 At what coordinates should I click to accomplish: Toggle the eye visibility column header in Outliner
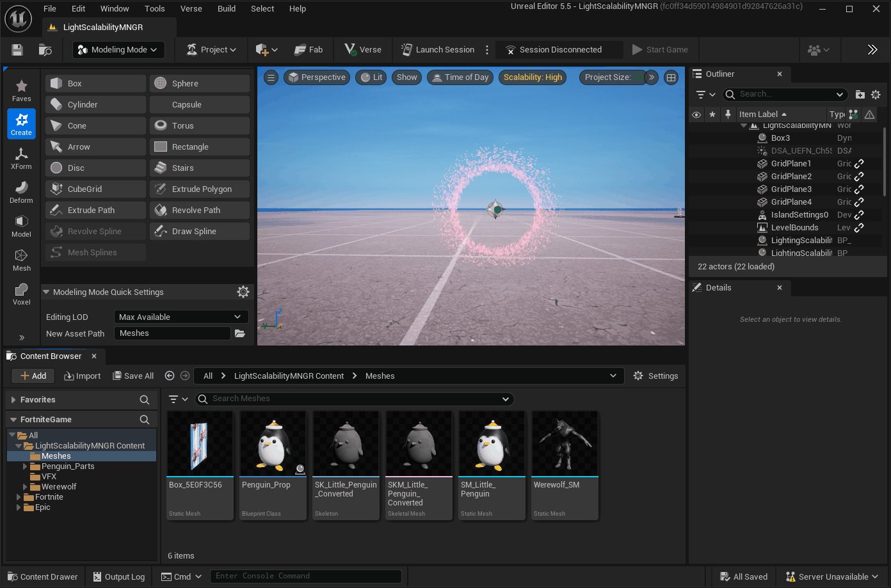click(x=696, y=115)
